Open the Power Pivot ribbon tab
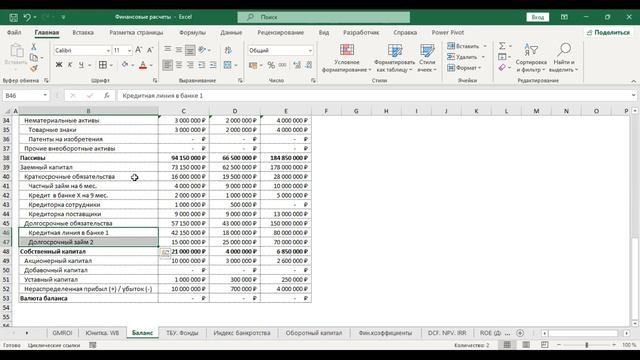Image resolution: width=640 pixels, height=360 pixels. click(x=448, y=32)
